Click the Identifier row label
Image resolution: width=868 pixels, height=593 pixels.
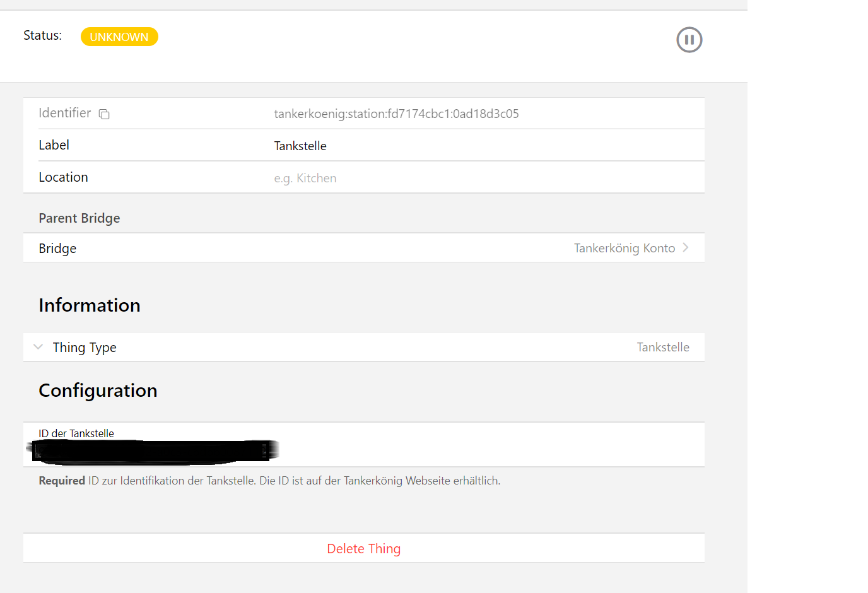(x=65, y=113)
